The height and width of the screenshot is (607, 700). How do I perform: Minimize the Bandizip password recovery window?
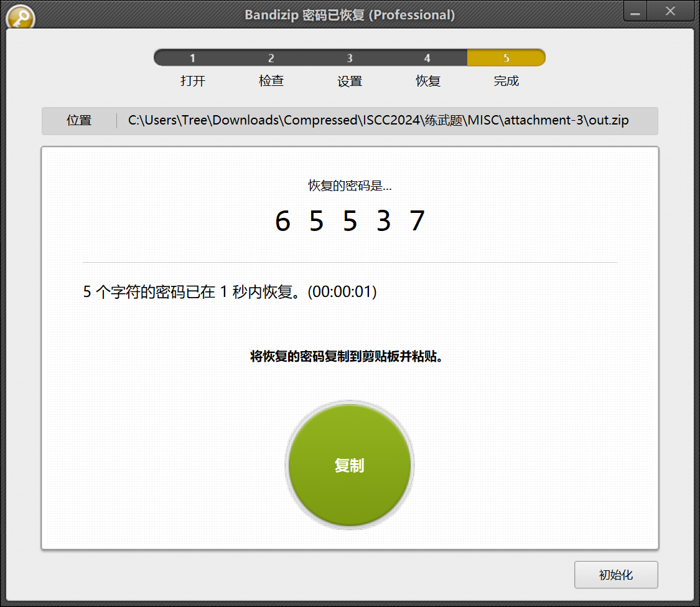[x=635, y=11]
